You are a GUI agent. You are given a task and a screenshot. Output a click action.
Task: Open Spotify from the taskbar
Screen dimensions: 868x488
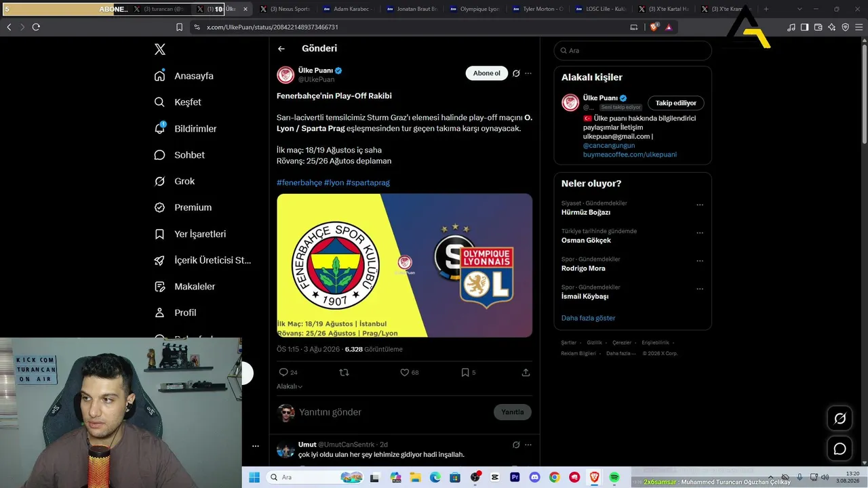(614, 477)
